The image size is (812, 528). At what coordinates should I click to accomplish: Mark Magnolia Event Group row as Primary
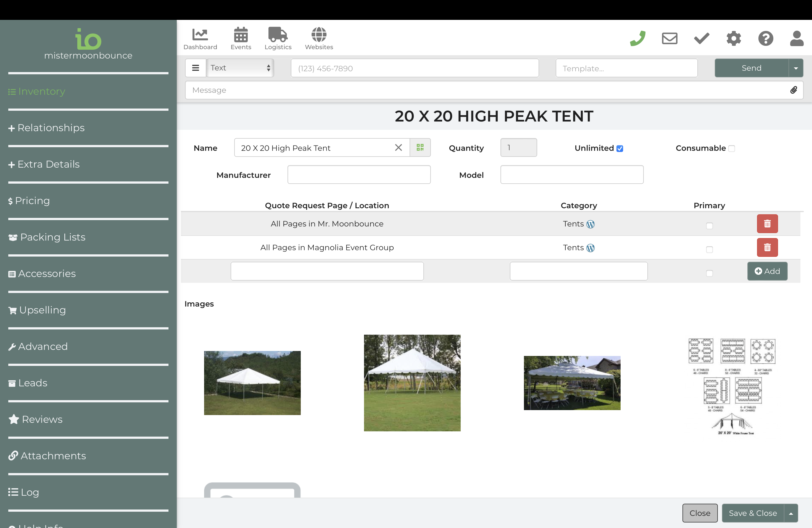tap(709, 249)
